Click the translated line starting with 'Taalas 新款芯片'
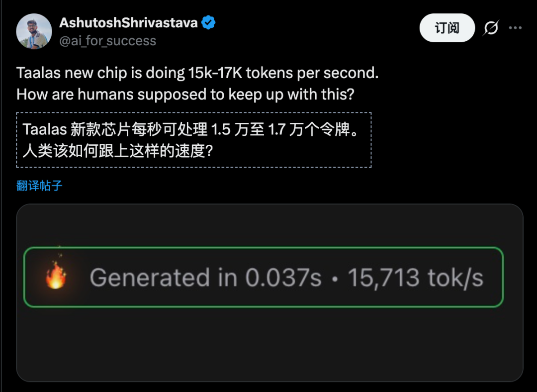The image size is (537, 392). tap(191, 129)
